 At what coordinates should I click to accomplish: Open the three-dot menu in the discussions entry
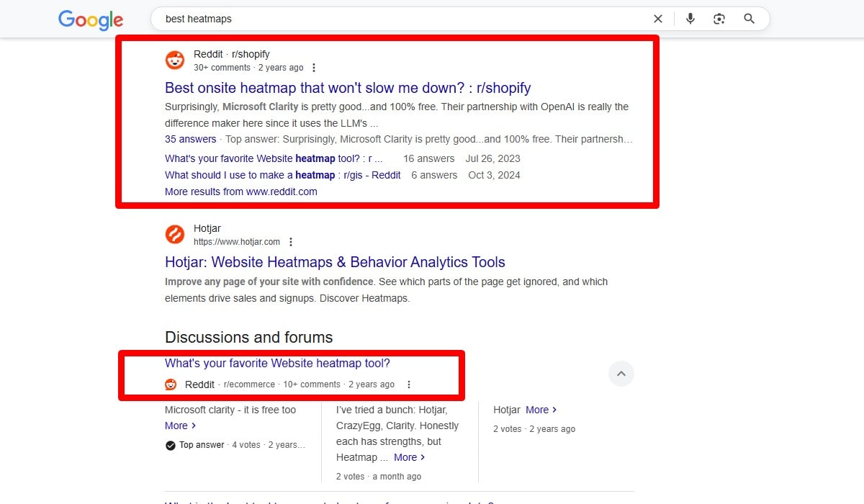point(409,384)
